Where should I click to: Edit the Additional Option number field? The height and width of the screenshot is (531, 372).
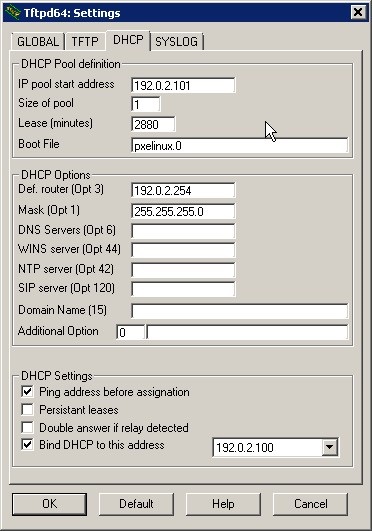pyautogui.click(x=130, y=332)
